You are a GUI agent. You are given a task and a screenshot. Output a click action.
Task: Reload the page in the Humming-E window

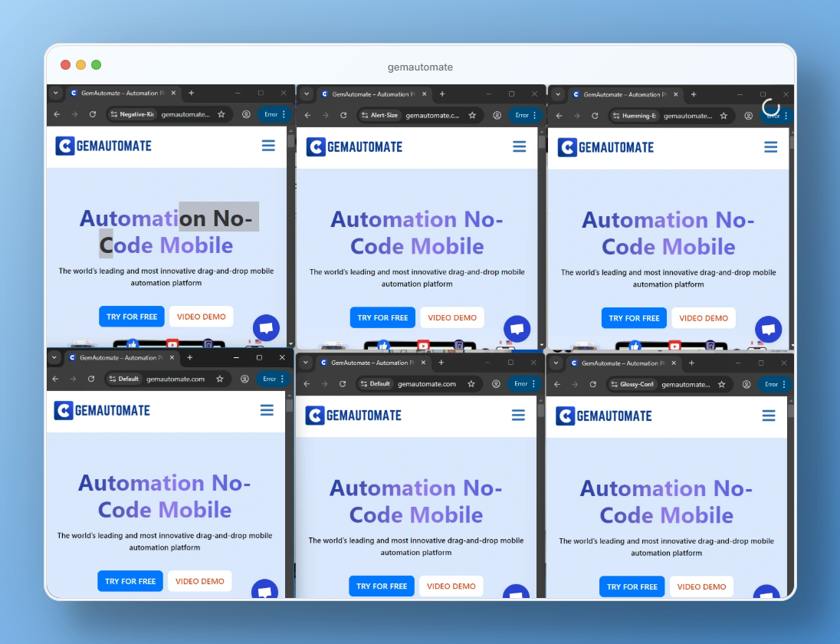click(x=595, y=116)
